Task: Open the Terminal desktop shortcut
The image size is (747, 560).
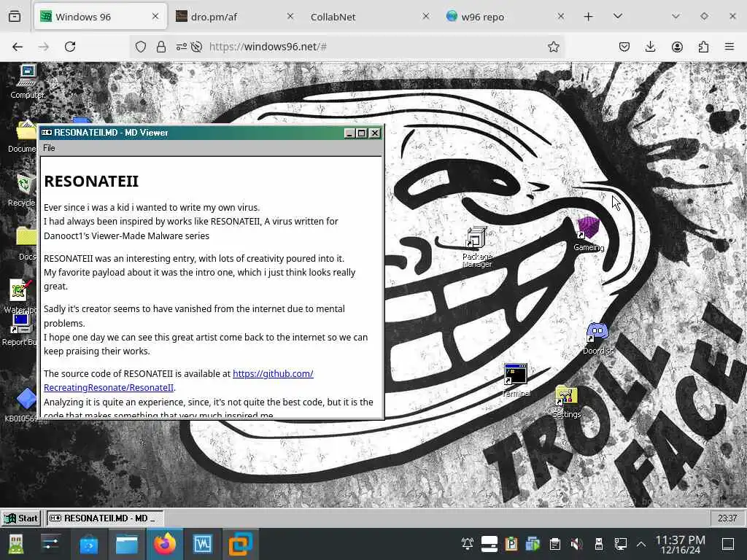Action: coord(516,380)
